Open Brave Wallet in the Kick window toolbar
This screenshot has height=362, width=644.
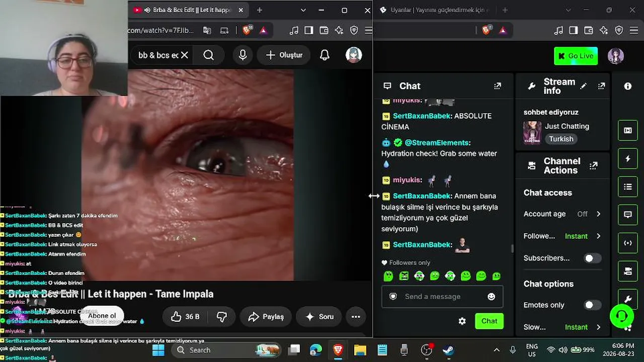[x=589, y=30]
